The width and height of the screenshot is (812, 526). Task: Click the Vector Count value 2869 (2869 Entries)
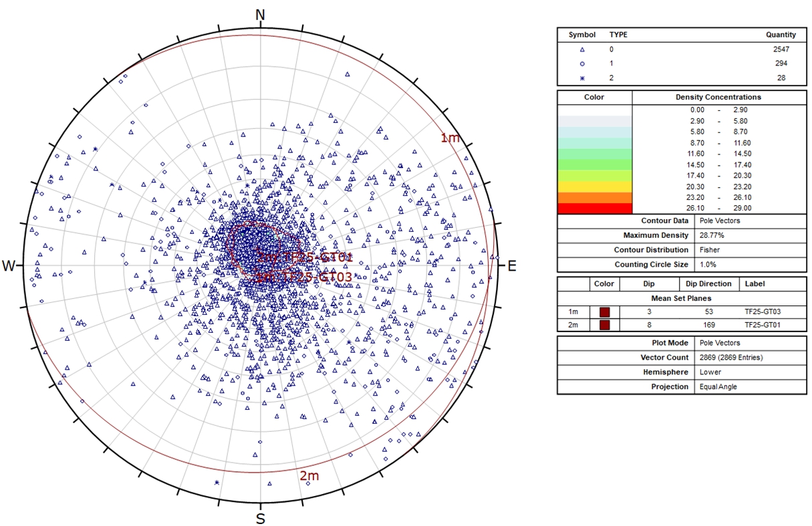(x=731, y=358)
